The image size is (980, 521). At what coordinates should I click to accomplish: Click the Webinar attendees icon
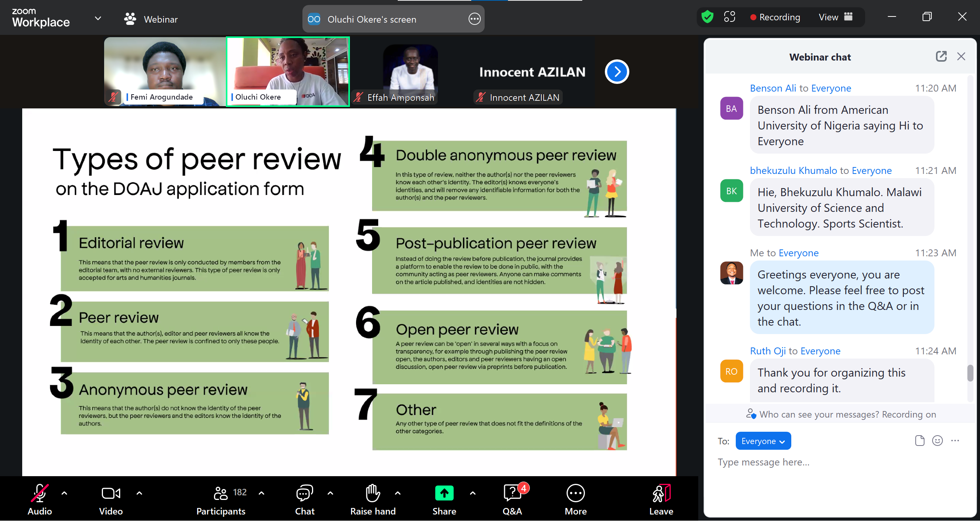(x=130, y=19)
